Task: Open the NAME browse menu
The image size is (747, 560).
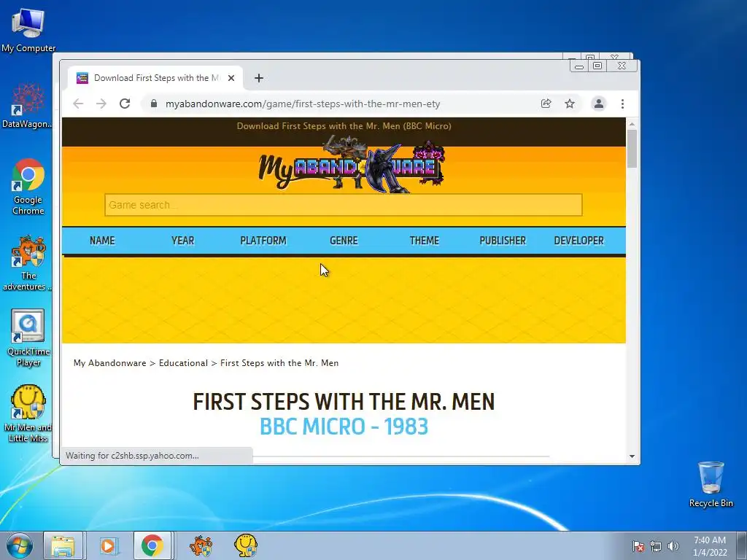Action: tap(102, 241)
